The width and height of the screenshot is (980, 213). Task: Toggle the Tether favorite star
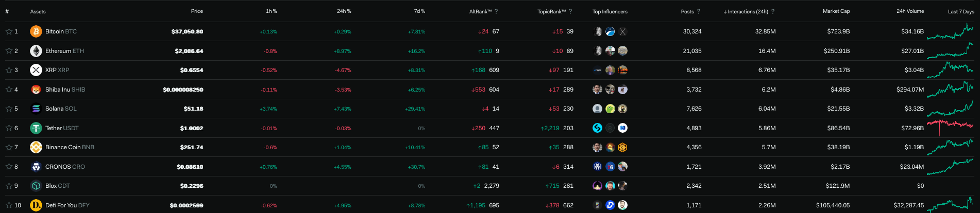tap(9, 128)
